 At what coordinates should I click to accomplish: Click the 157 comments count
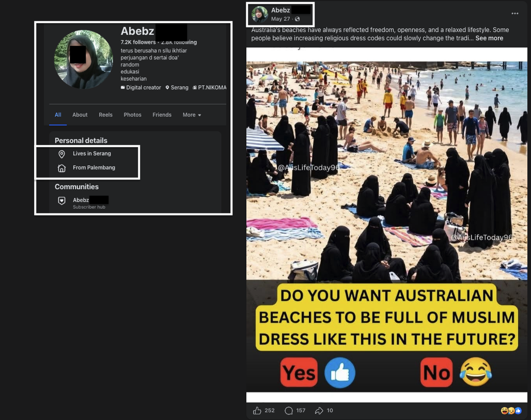tap(301, 411)
